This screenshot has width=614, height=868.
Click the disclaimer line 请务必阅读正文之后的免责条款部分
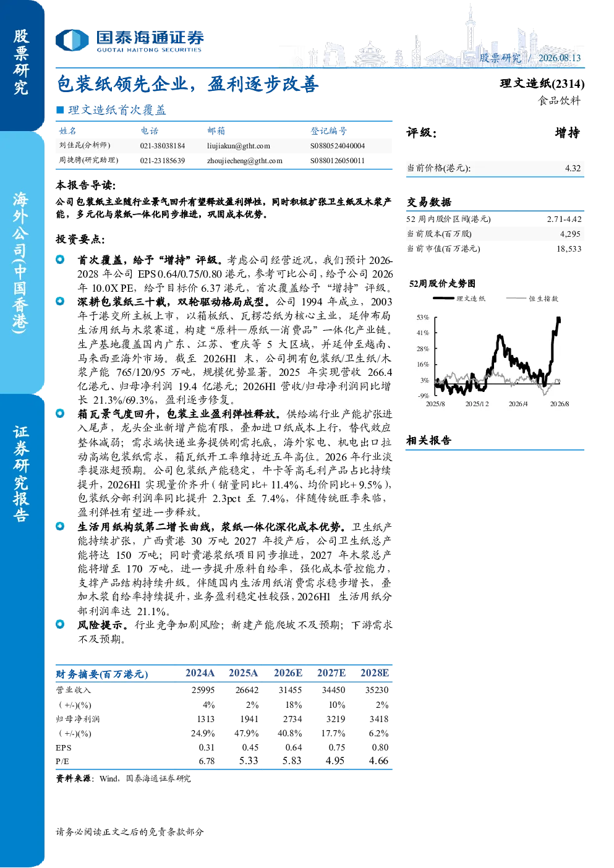[x=130, y=832]
